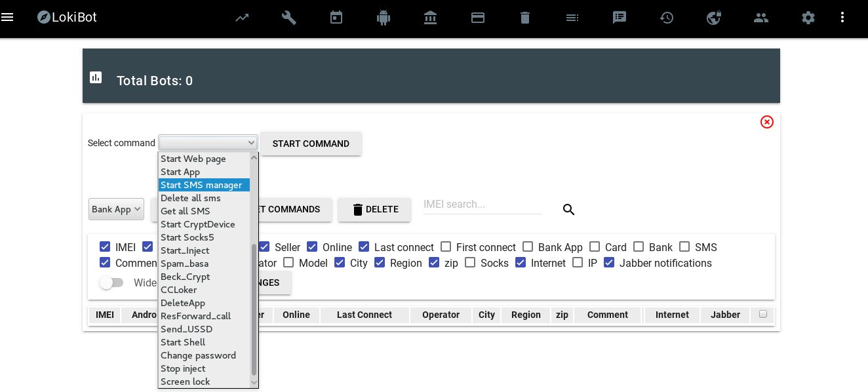Collapse the Select command combo box
The height and width of the screenshot is (392, 868).
point(208,143)
